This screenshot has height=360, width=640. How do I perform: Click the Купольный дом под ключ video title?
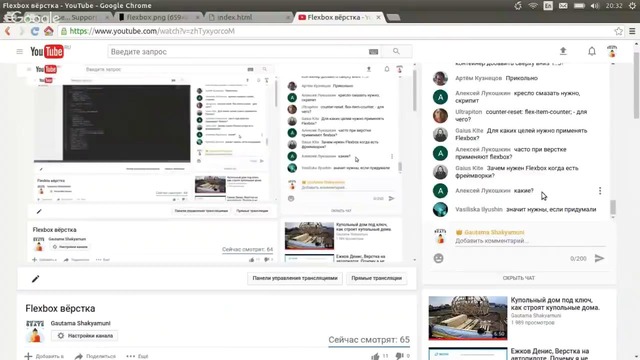click(555, 304)
